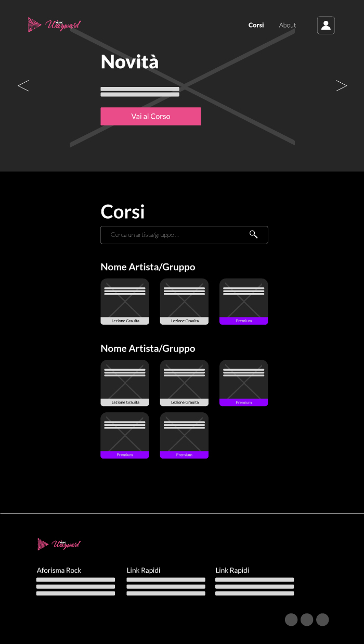Open the Premium card in first artist group
364x644 pixels.
click(x=243, y=302)
